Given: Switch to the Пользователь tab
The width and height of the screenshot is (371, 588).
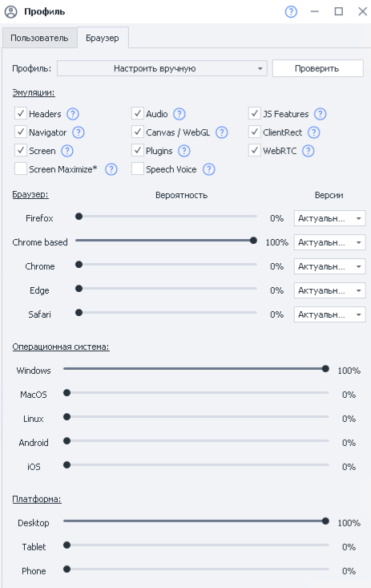Looking at the screenshot, I should tap(39, 38).
